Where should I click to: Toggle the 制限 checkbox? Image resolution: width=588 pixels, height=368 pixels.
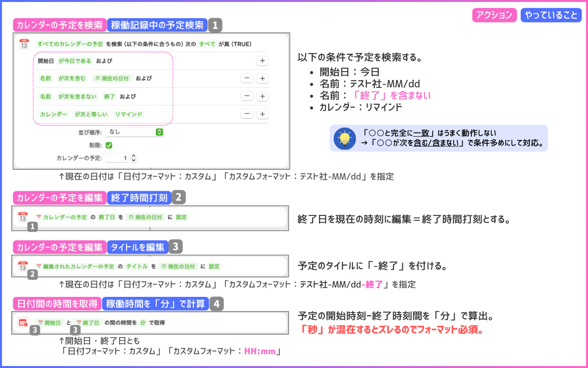tap(109, 145)
